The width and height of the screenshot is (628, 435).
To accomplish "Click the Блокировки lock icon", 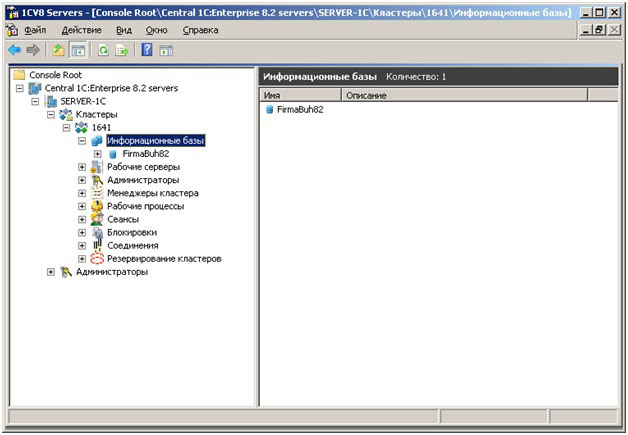I will coord(97,233).
